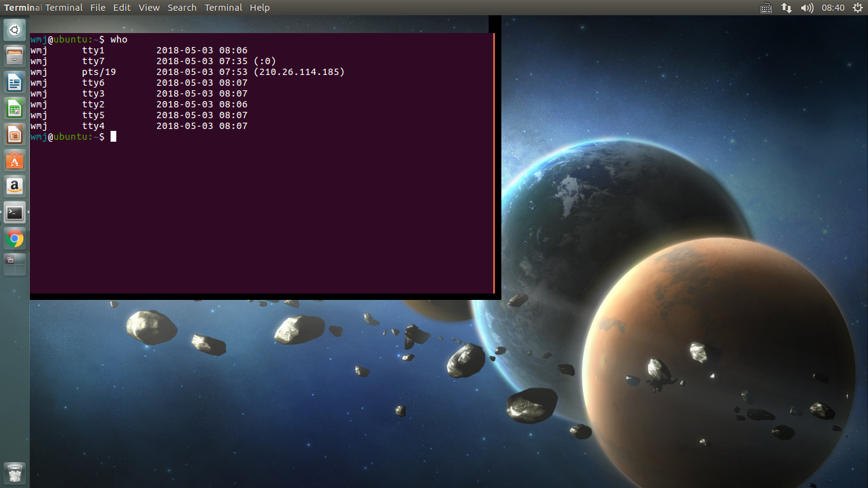
Task: Open the Edit menu
Action: [122, 8]
